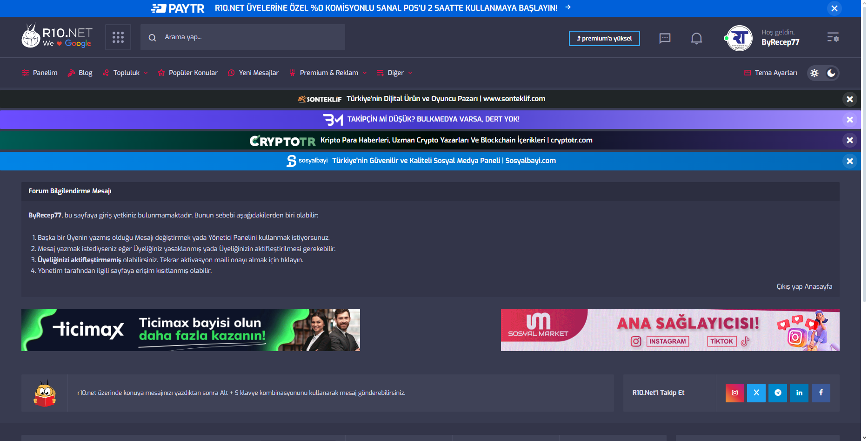
Task: Click the LinkedIn follow icon
Action: tap(799, 393)
